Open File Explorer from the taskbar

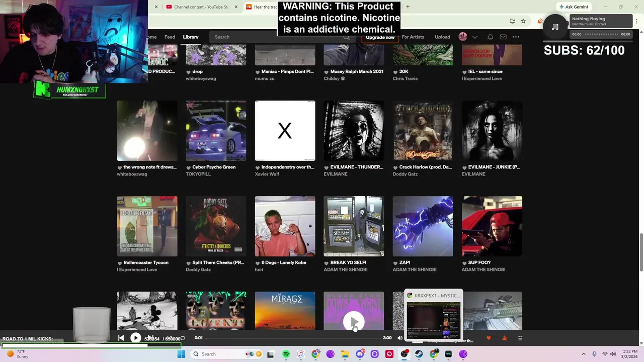click(x=345, y=354)
